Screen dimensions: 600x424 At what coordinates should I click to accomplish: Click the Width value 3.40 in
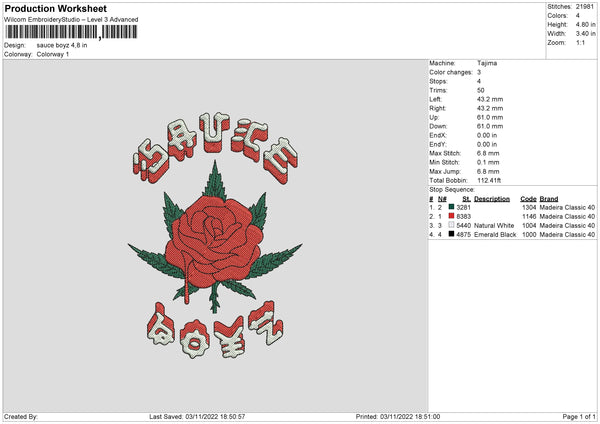pyautogui.click(x=585, y=34)
